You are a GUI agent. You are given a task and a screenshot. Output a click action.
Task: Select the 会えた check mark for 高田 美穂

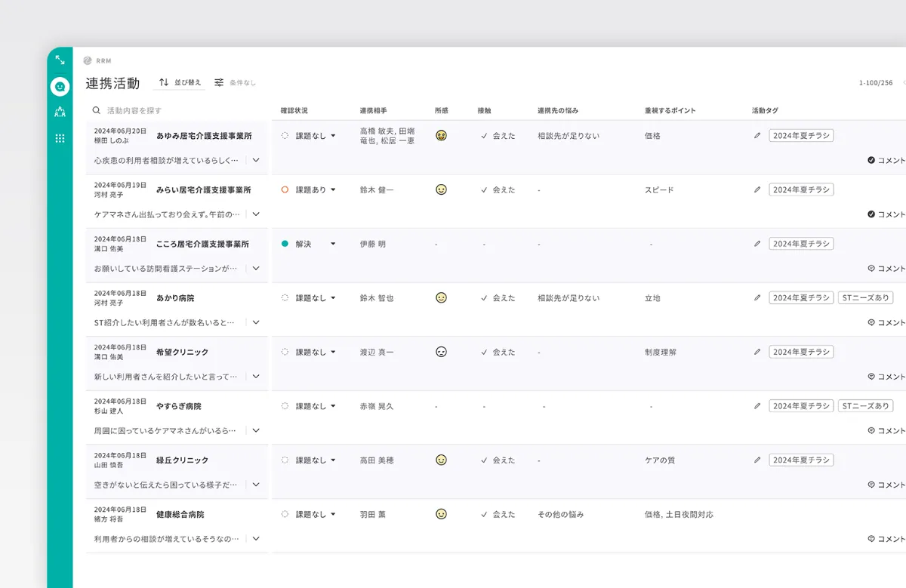click(x=483, y=460)
